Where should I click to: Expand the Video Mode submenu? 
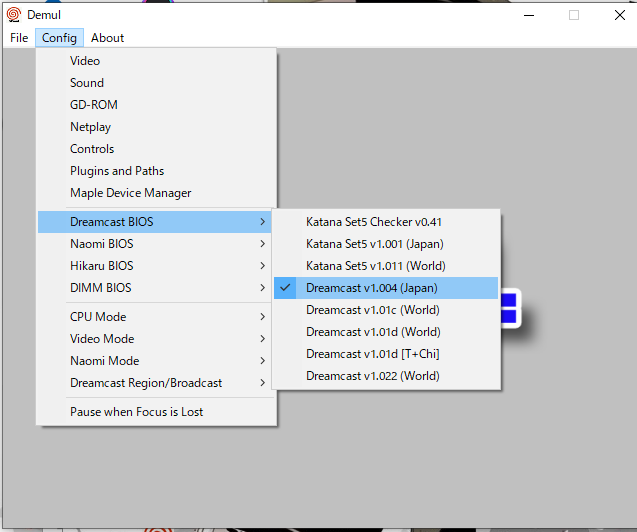pos(154,339)
